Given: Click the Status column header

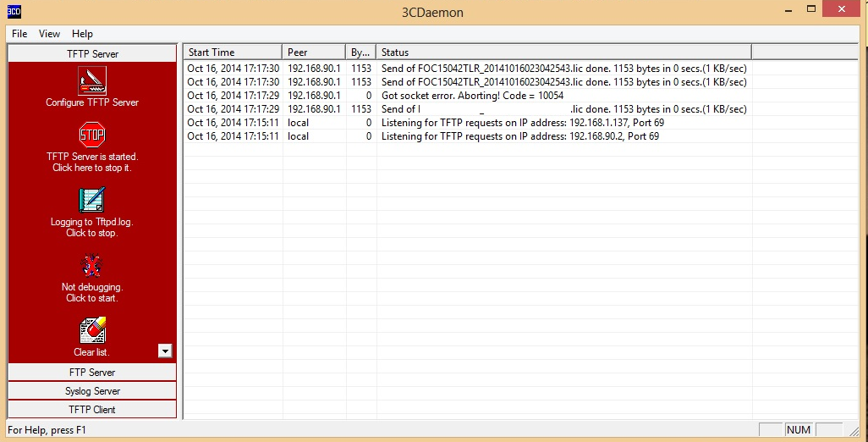Looking at the screenshot, I should coord(563,52).
